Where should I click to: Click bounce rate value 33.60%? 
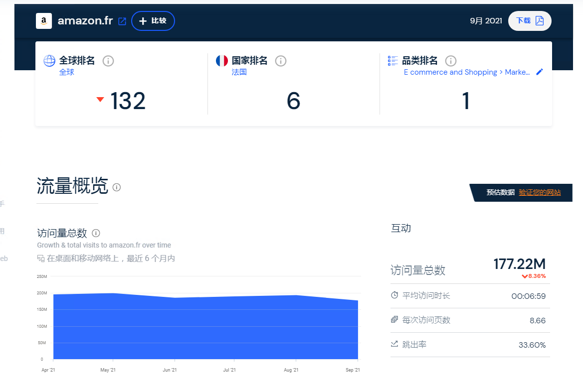point(532,345)
